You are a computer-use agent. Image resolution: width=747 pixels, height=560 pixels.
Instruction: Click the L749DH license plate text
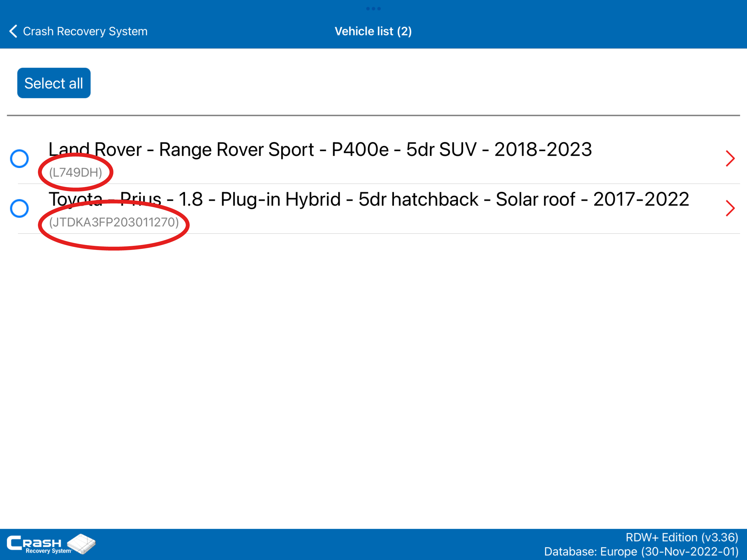pyautogui.click(x=76, y=172)
